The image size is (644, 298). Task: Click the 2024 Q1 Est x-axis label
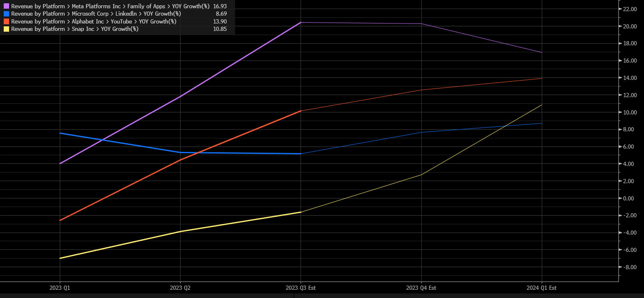click(541, 288)
